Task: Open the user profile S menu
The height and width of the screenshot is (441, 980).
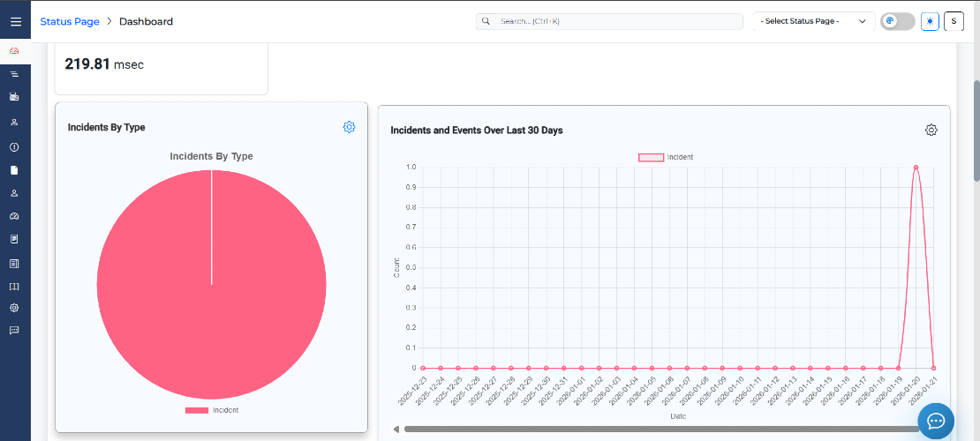Action: click(x=954, y=21)
